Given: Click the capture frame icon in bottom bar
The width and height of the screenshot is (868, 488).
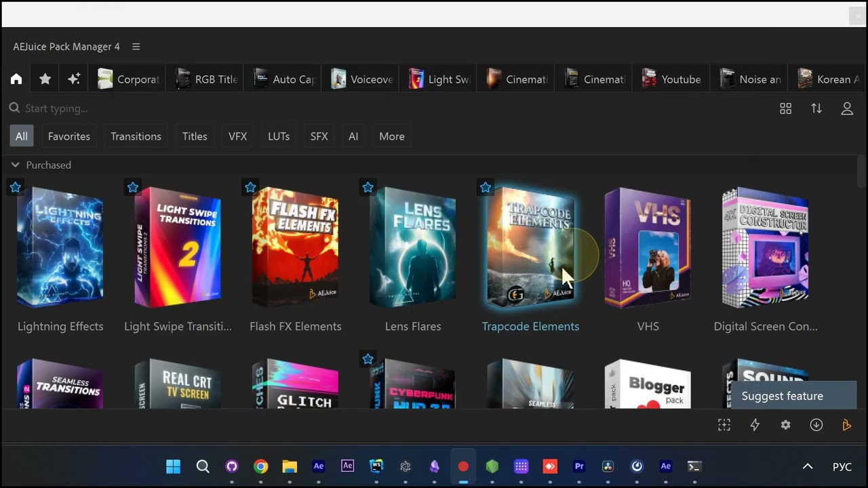Looking at the screenshot, I should [x=724, y=425].
